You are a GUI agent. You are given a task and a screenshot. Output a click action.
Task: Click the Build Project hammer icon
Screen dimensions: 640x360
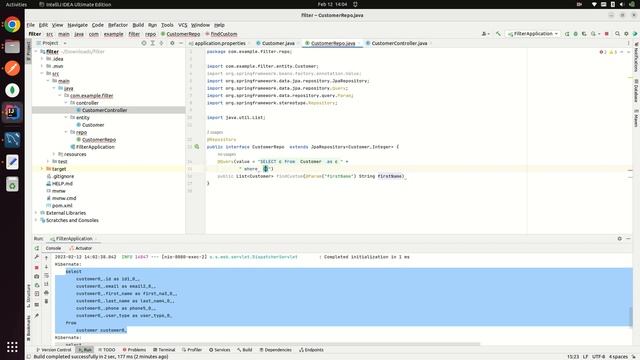pyautogui.click(x=498, y=34)
